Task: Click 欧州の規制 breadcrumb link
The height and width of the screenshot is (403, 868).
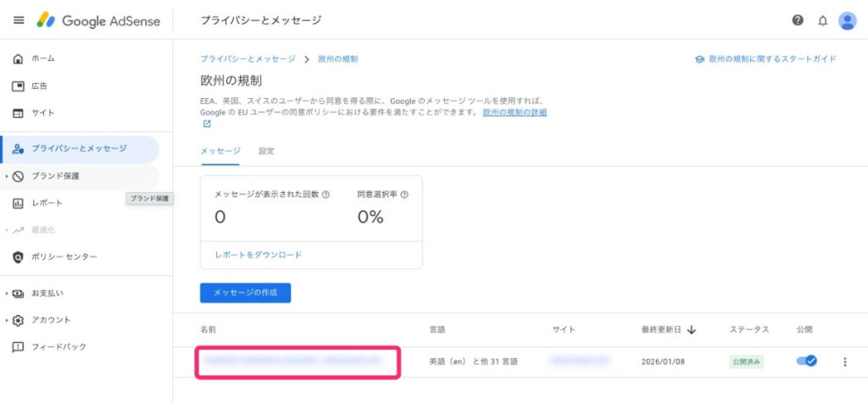Action: [x=337, y=59]
